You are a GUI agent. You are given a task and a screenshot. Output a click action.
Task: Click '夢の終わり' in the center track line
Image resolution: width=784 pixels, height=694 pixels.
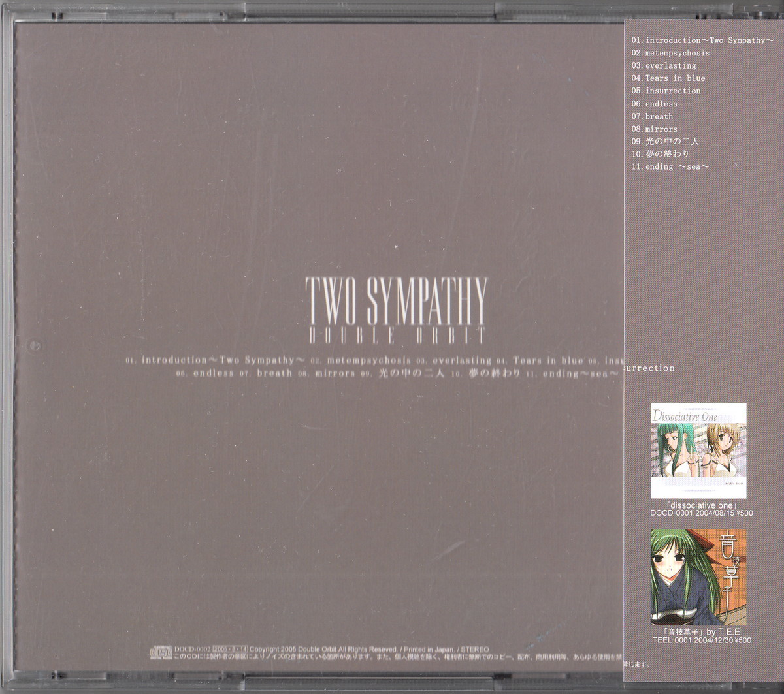[494, 374]
